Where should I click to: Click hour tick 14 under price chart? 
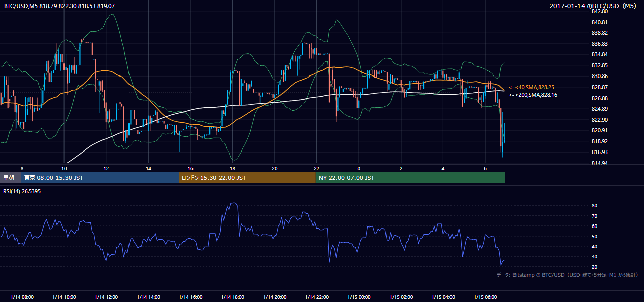tap(148, 168)
